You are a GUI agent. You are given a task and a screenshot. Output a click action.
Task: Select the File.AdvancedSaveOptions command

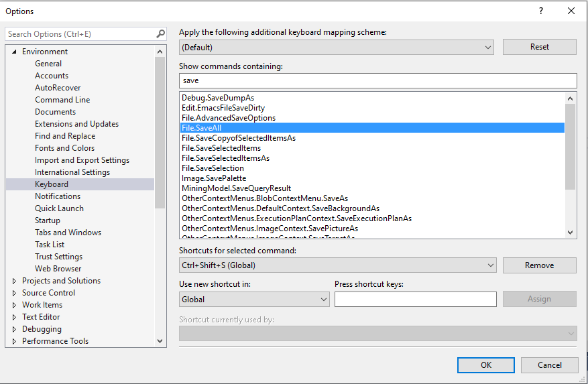pos(229,118)
